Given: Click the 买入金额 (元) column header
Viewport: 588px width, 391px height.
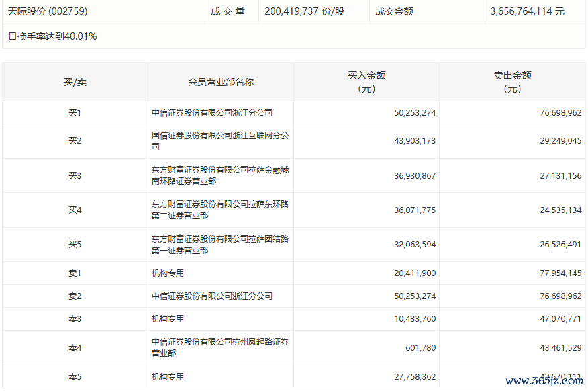Looking at the screenshot, I should (366, 82).
